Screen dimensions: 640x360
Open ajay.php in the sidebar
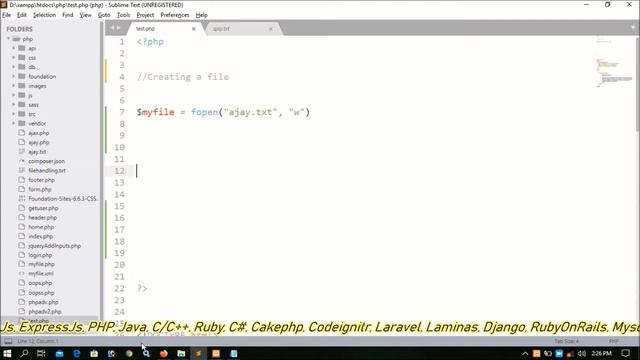coord(39,142)
